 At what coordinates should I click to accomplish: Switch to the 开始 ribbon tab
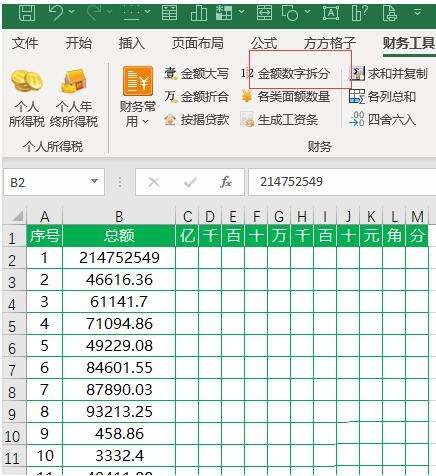point(78,43)
